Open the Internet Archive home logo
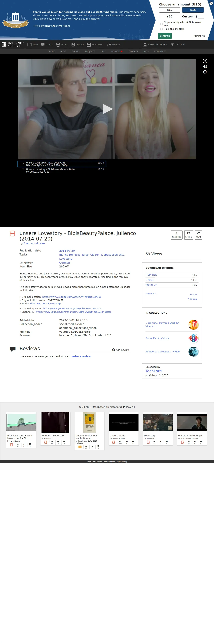This screenshot has width=214, height=644. 13,45
